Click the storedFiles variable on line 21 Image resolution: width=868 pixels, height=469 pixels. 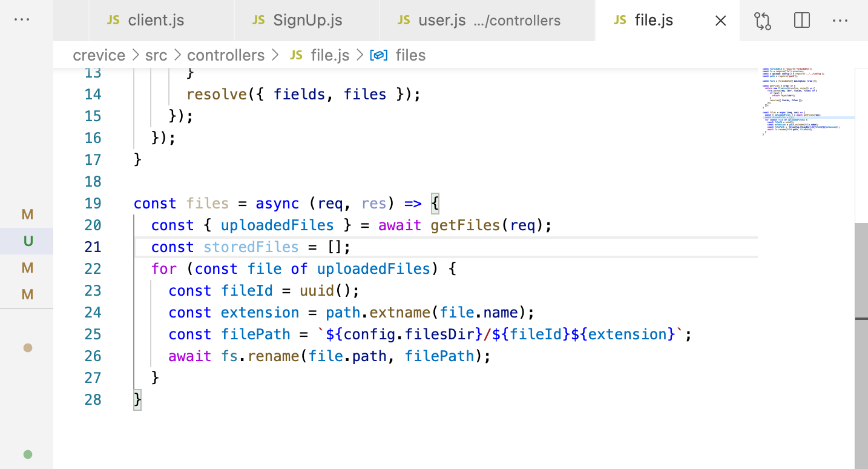251,247
